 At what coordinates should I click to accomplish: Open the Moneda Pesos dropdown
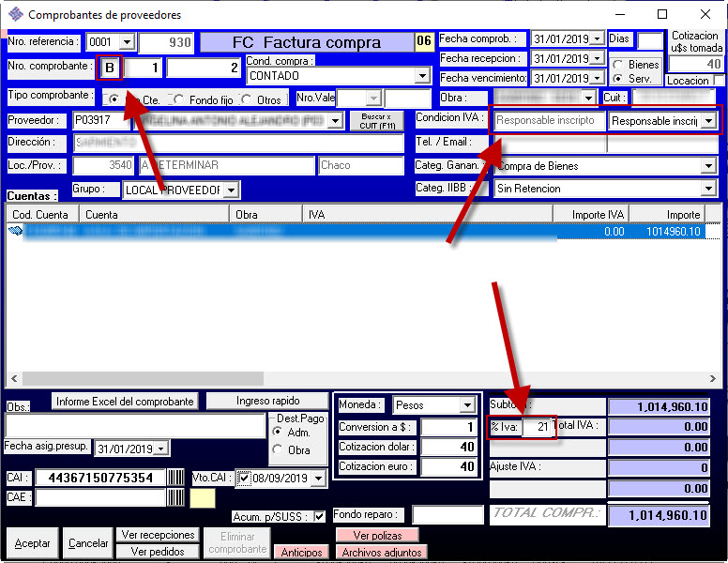pyautogui.click(x=467, y=406)
